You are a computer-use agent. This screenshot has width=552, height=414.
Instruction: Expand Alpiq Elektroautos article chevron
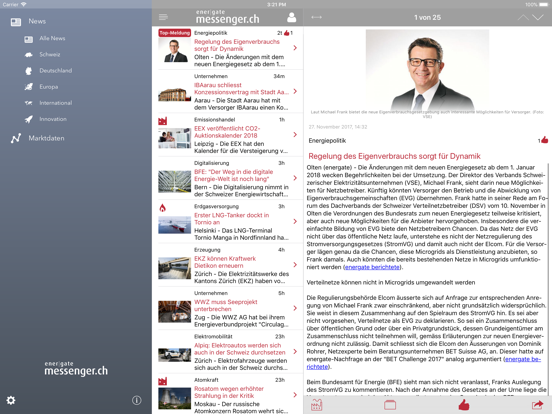[x=295, y=351]
